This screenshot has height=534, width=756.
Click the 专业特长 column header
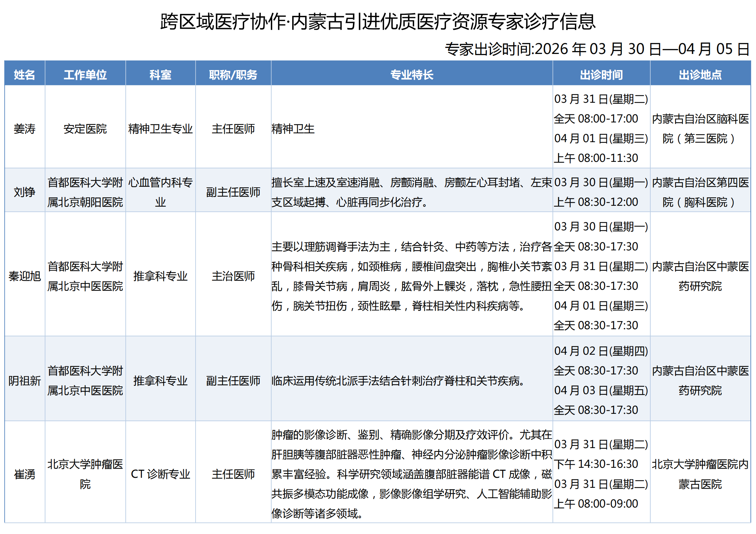coord(411,75)
